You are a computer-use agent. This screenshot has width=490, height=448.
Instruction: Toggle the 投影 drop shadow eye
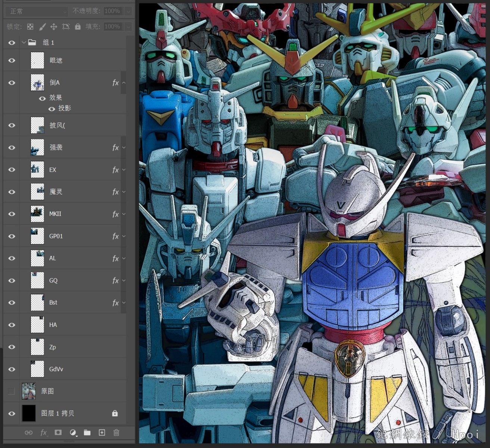(52, 109)
